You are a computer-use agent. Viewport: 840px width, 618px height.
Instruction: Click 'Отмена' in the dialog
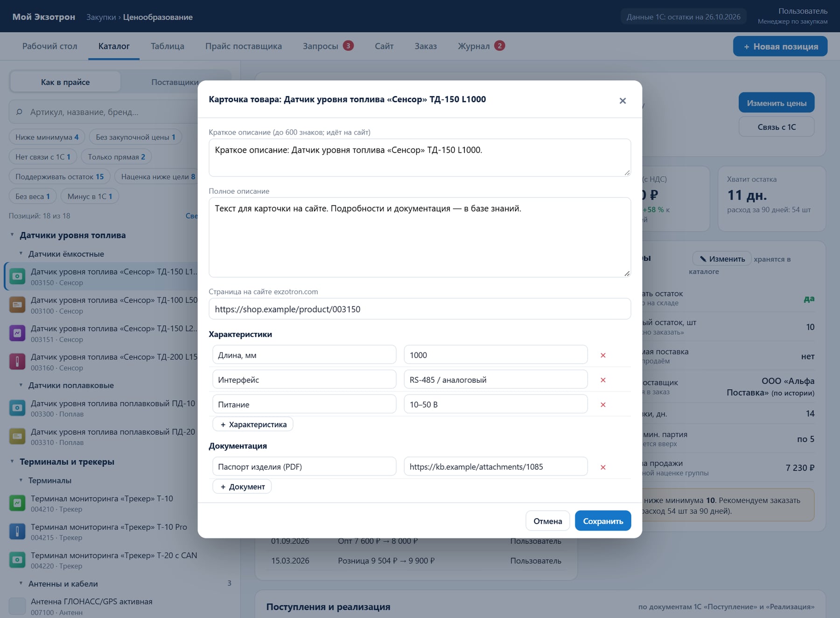coord(547,521)
